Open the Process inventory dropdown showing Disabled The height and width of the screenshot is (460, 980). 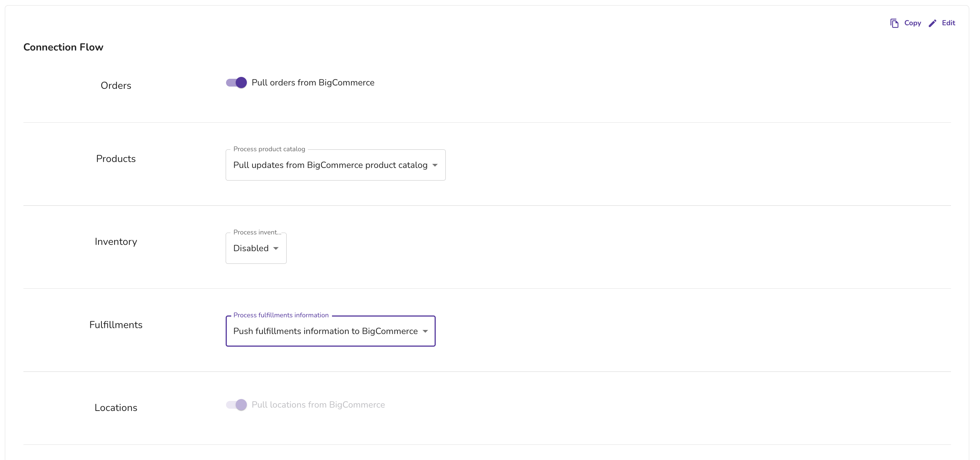coord(255,248)
